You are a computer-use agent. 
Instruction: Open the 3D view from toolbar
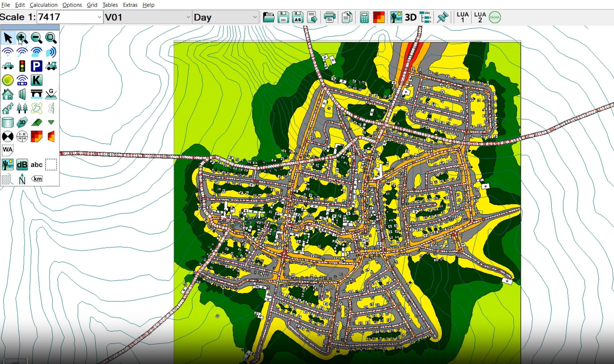point(410,17)
